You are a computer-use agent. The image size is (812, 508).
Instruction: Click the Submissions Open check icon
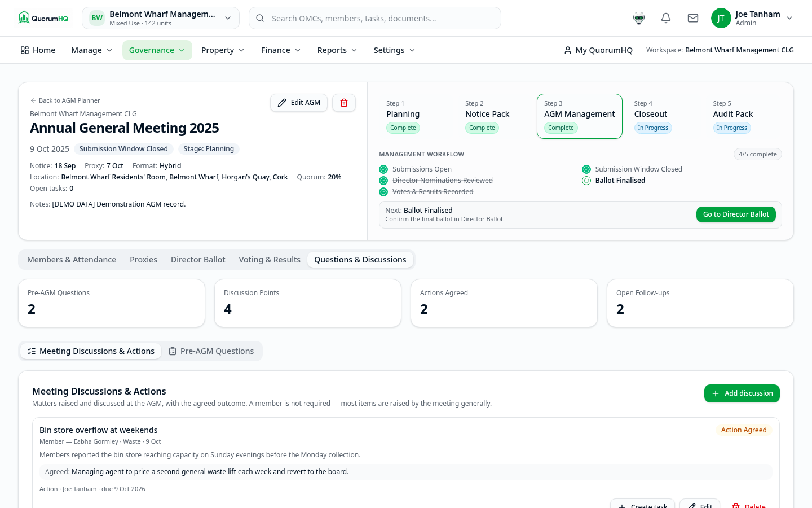(x=383, y=169)
